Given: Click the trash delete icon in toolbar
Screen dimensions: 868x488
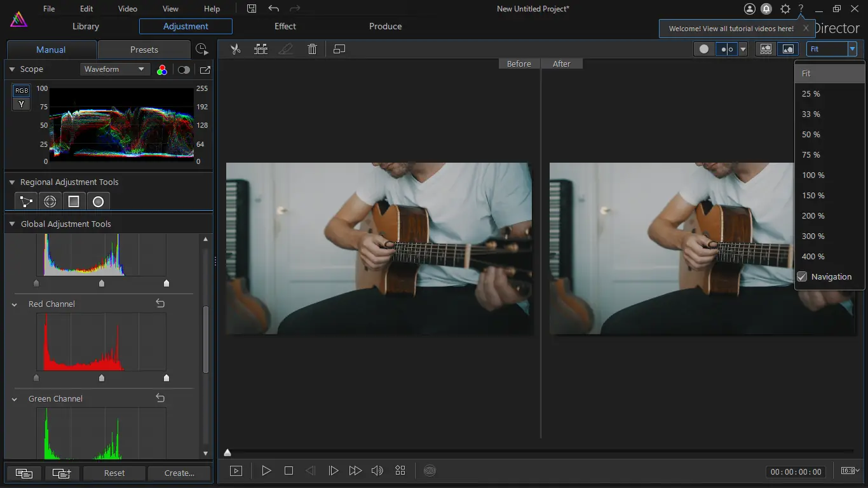Looking at the screenshot, I should (x=312, y=49).
